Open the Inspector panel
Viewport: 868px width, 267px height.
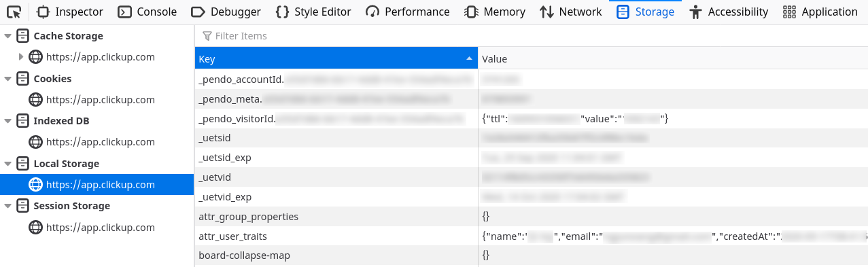(70, 12)
